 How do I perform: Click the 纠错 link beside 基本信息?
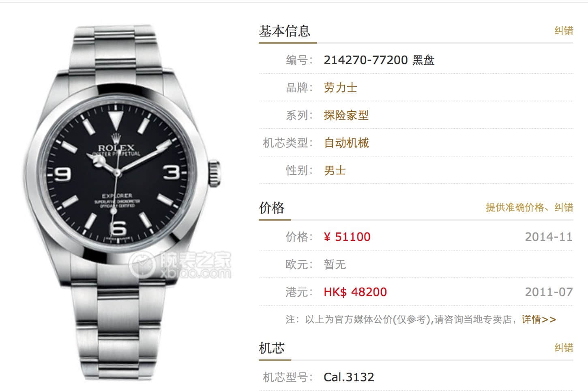(x=564, y=30)
